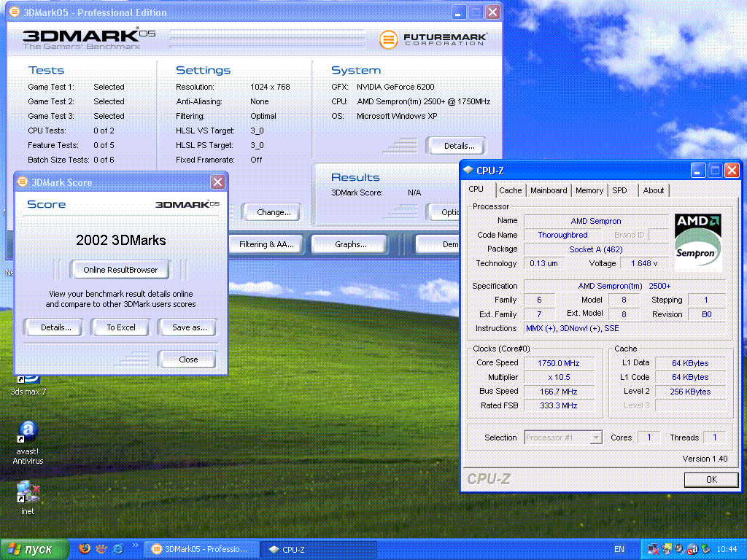
Task: Click the EN language indicator
Action: [x=619, y=550]
